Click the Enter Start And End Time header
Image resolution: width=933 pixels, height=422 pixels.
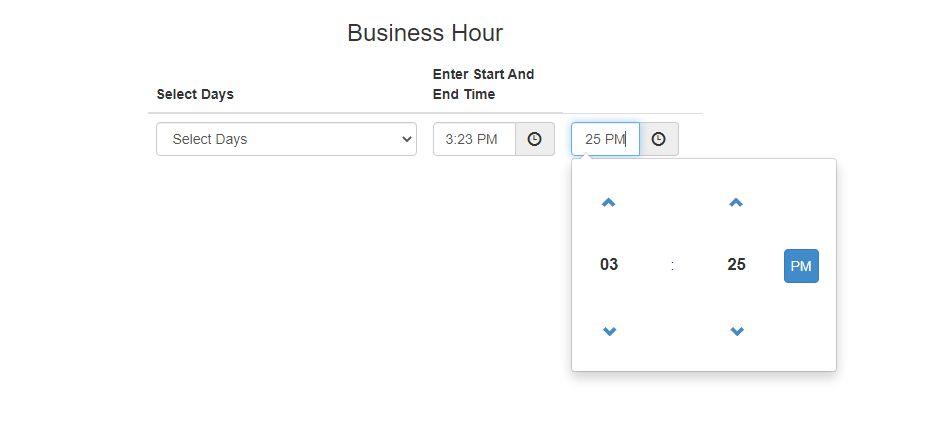click(x=483, y=84)
